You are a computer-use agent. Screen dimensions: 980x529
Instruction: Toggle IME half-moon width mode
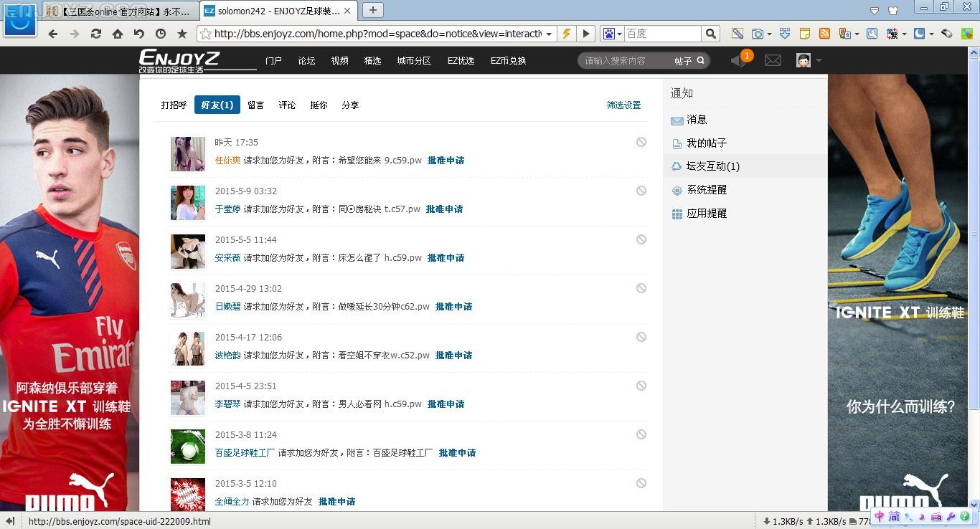922,516
